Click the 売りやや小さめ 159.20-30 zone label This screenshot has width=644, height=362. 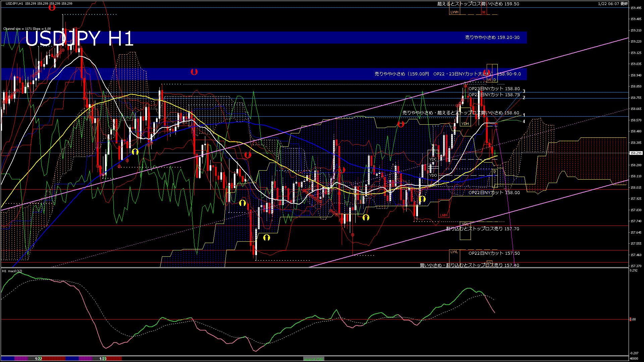[x=492, y=38]
